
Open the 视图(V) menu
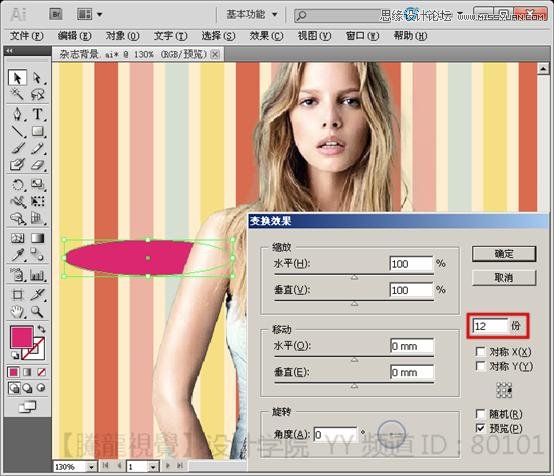(314, 36)
